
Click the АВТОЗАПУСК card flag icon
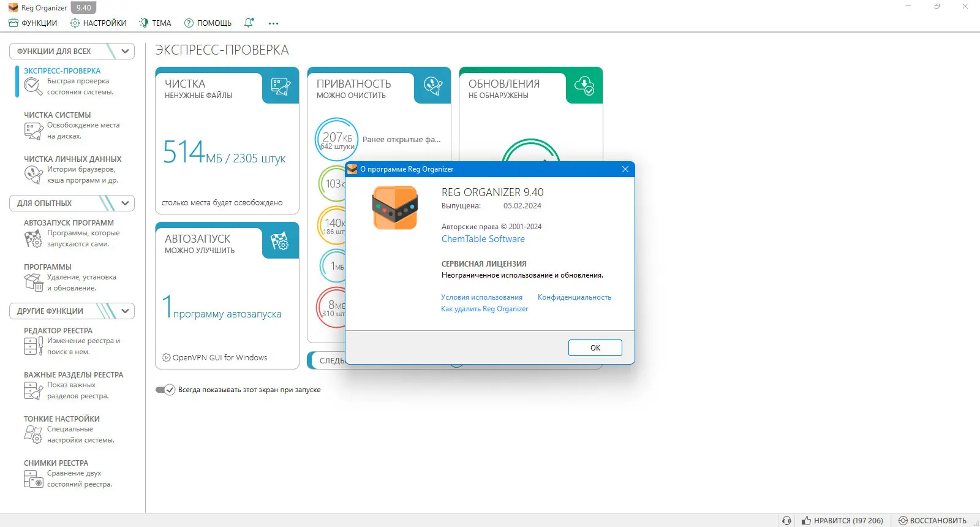pos(280,241)
